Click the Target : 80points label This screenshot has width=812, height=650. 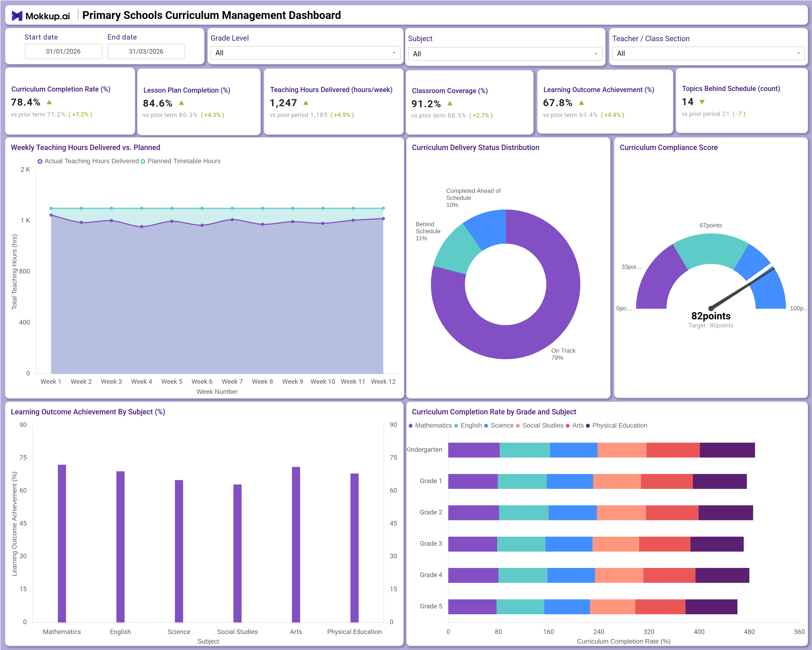711,326
